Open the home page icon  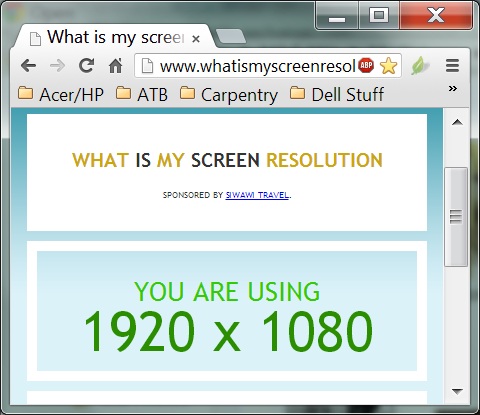pos(115,65)
